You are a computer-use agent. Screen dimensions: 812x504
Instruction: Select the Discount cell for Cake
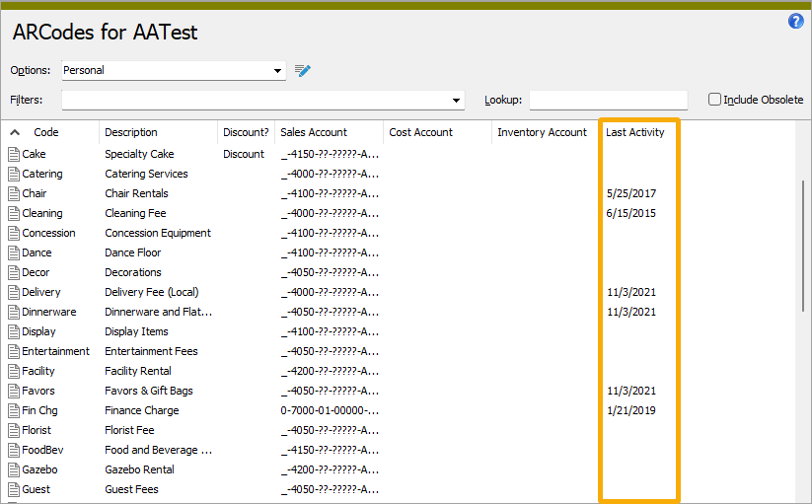point(244,154)
